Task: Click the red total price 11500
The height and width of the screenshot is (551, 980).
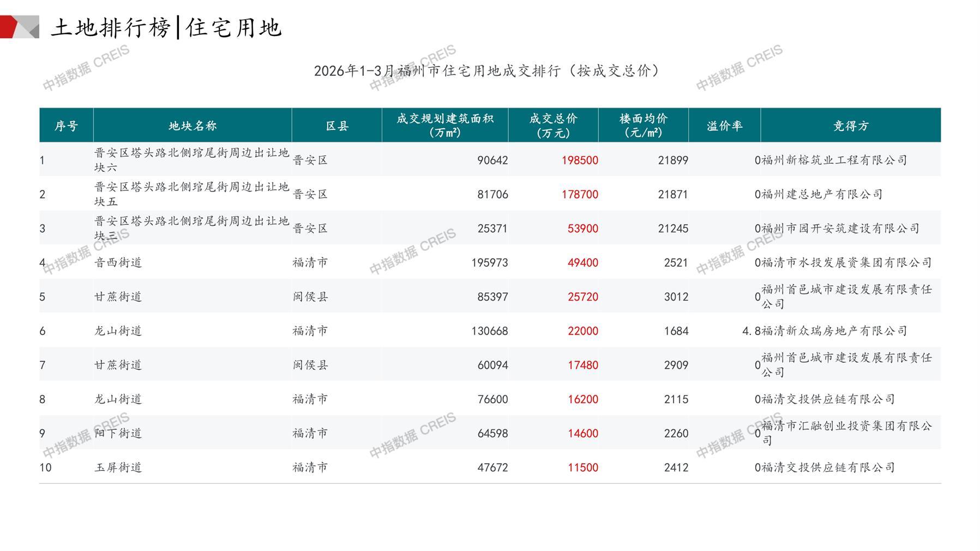Action: coord(582,468)
